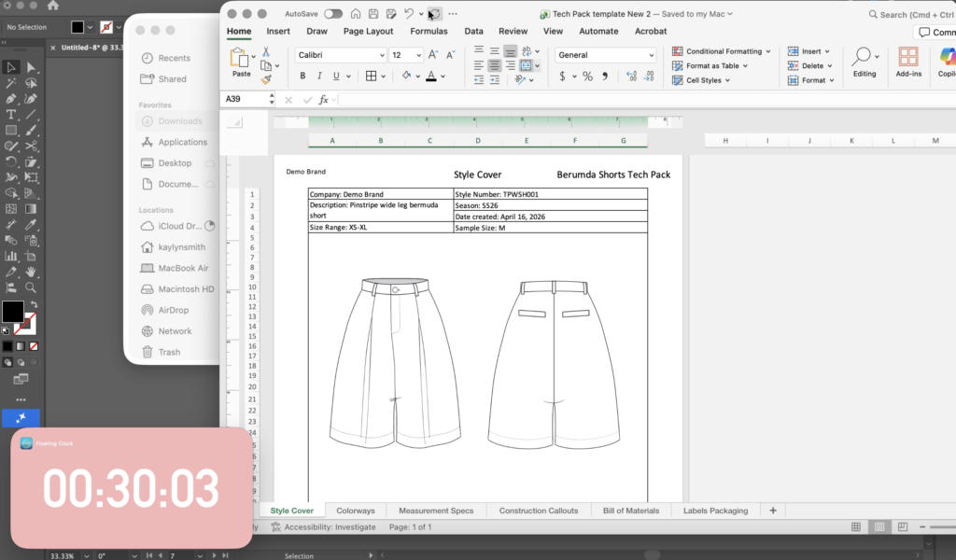Click the Bold formatting button
This screenshot has width=956, height=560.
click(x=303, y=77)
